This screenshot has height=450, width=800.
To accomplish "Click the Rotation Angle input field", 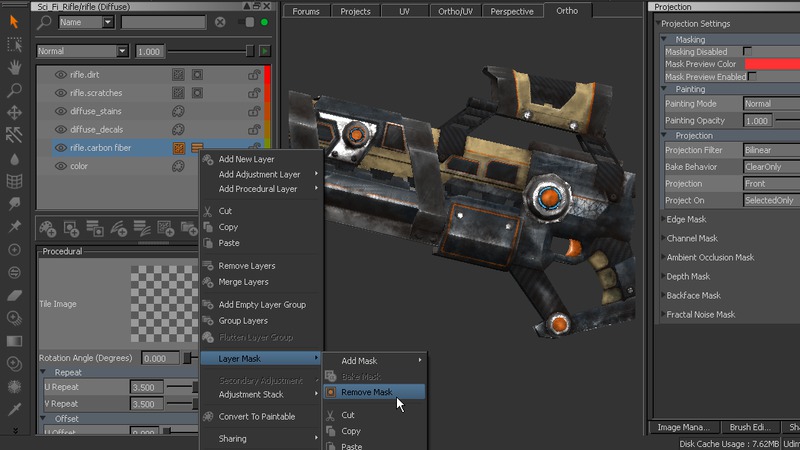I will (160, 358).
